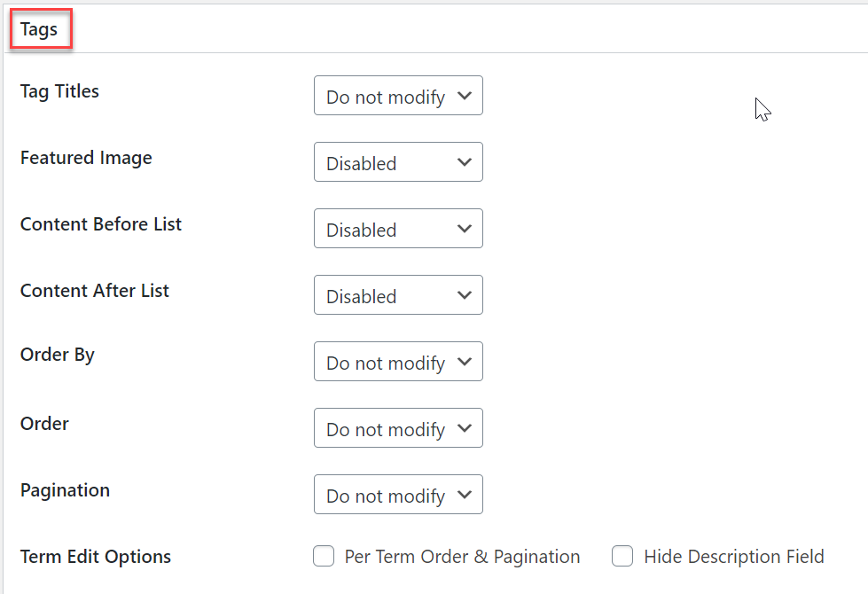The width and height of the screenshot is (868, 594).
Task: Open the Order By dropdown
Action: [398, 362]
